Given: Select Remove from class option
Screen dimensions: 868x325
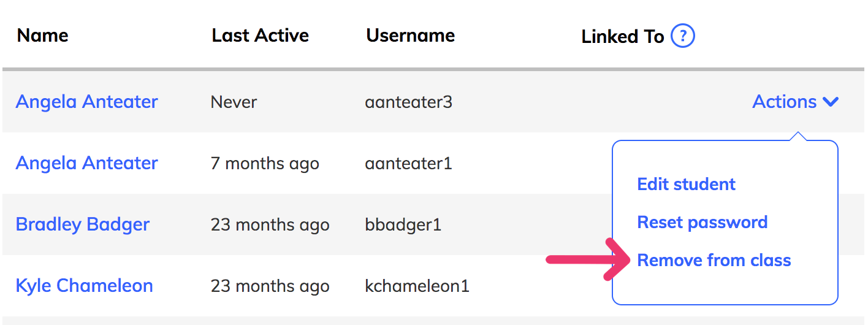Looking at the screenshot, I should coord(714,260).
